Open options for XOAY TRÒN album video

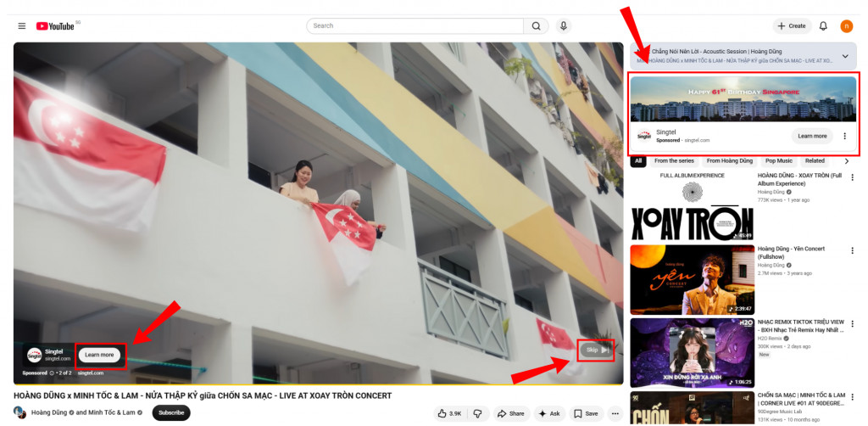point(852,178)
